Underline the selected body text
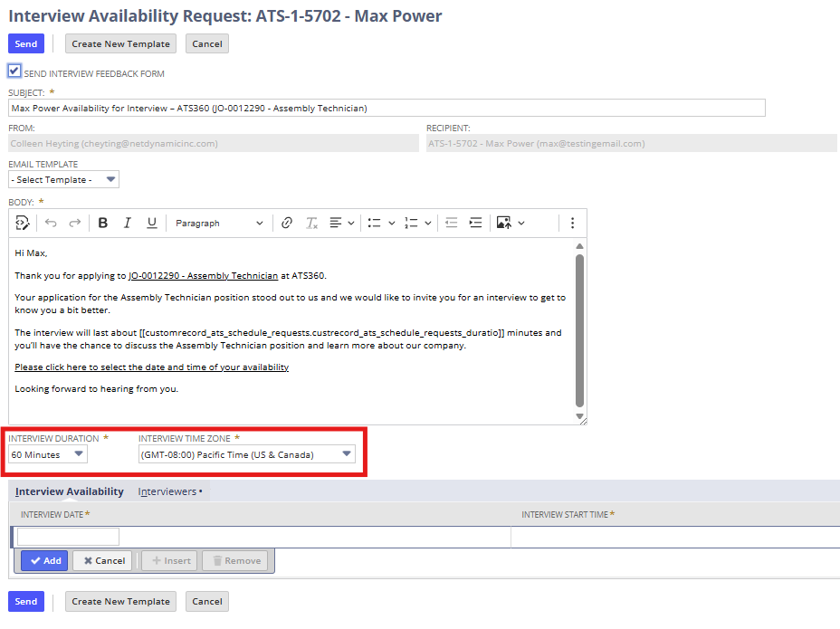840x629 pixels. pyautogui.click(x=152, y=223)
